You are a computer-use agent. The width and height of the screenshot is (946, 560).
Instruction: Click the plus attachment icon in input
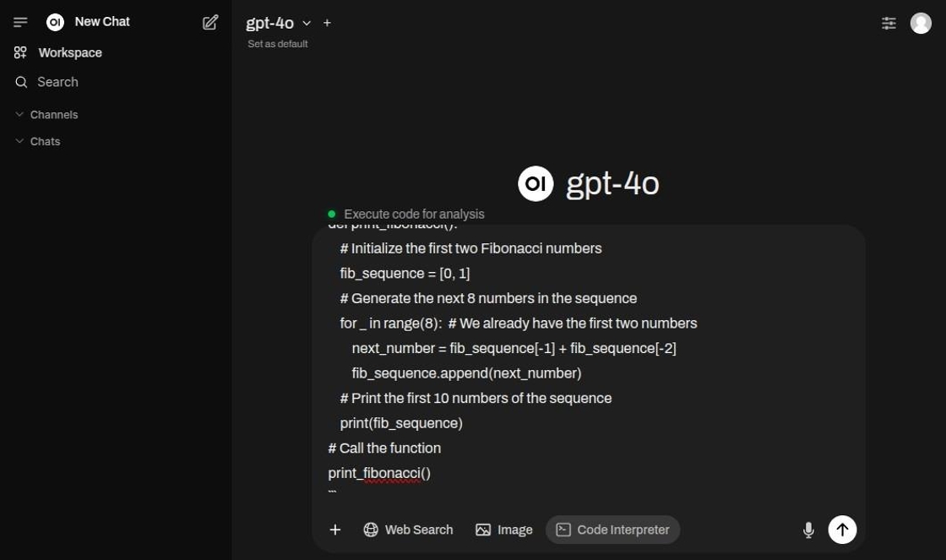pos(335,530)
